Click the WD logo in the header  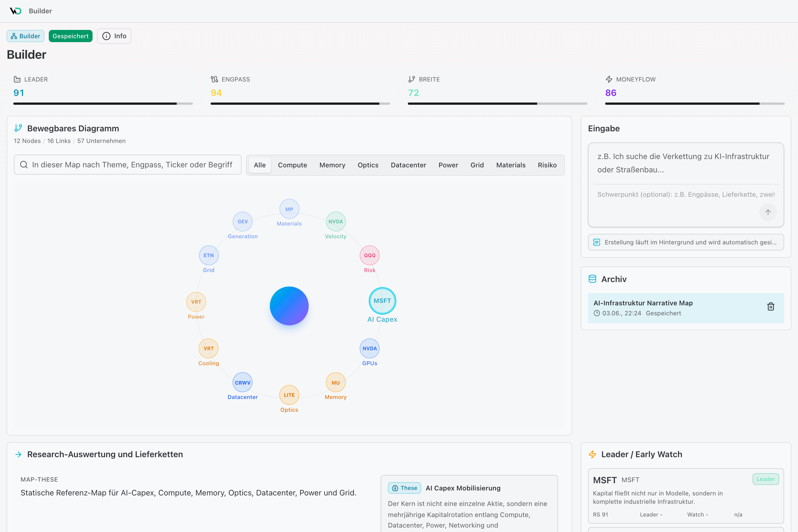pos(16,11)
